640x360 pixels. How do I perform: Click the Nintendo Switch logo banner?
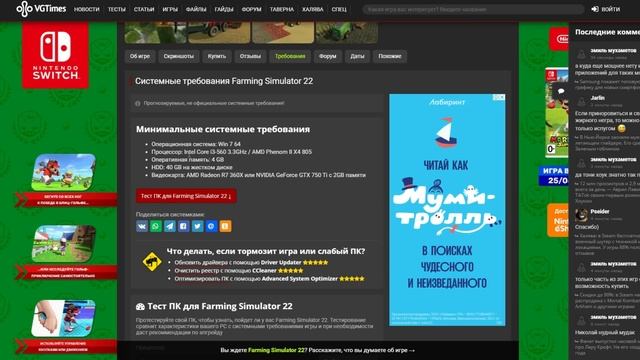click(56, 56)
